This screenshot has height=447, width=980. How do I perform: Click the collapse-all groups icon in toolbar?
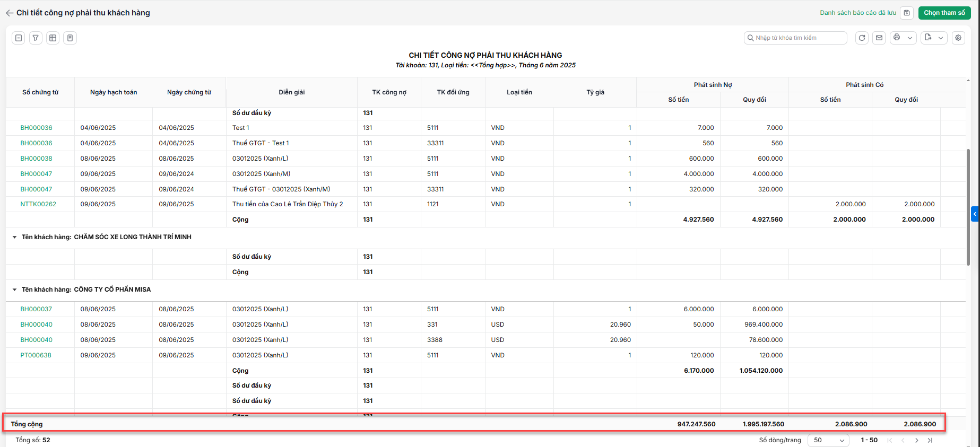[x=19, y=38]
